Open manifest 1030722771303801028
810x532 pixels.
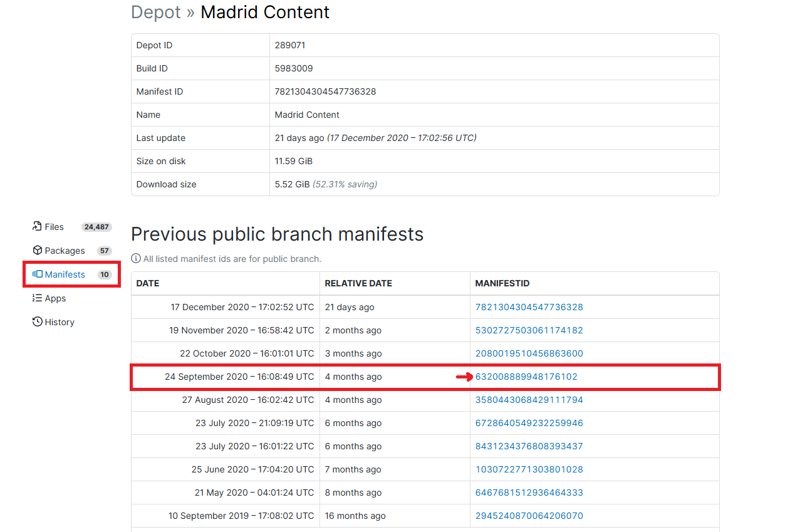pyautogui.click(x=529, y=469)
